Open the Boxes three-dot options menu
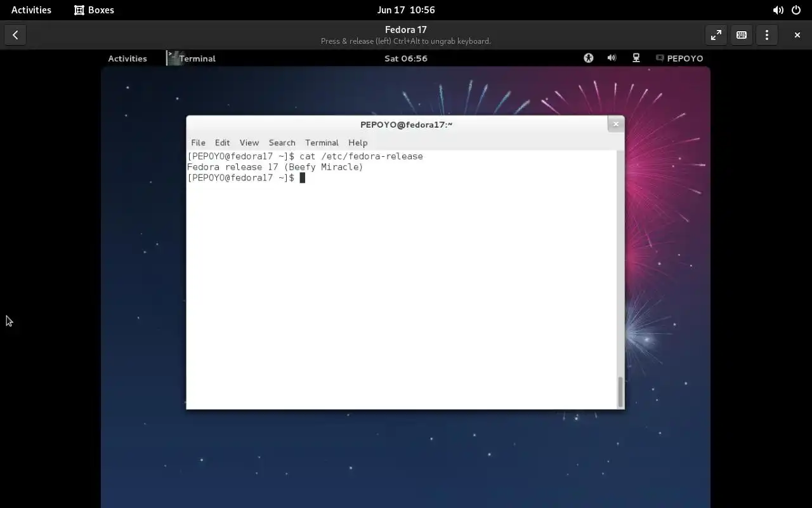Image resolution: width=812 pixels, height=508 pixels. [x=766, y=35]
